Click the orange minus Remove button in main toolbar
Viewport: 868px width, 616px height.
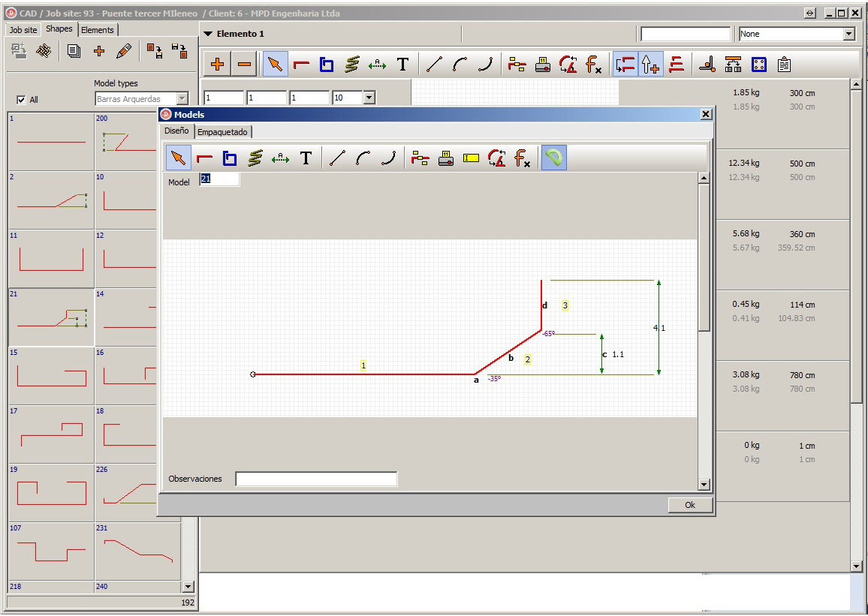point(244,64)
